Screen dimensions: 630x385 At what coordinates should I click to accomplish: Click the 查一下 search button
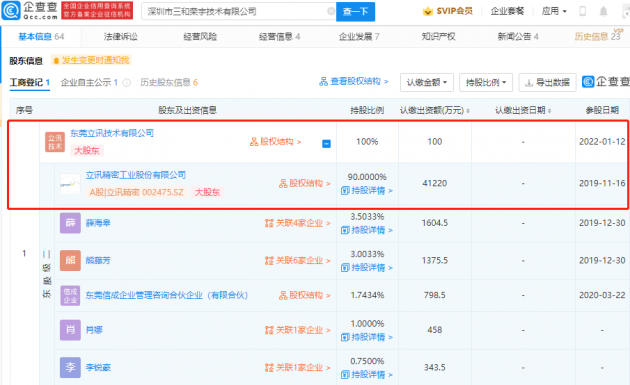355,12
